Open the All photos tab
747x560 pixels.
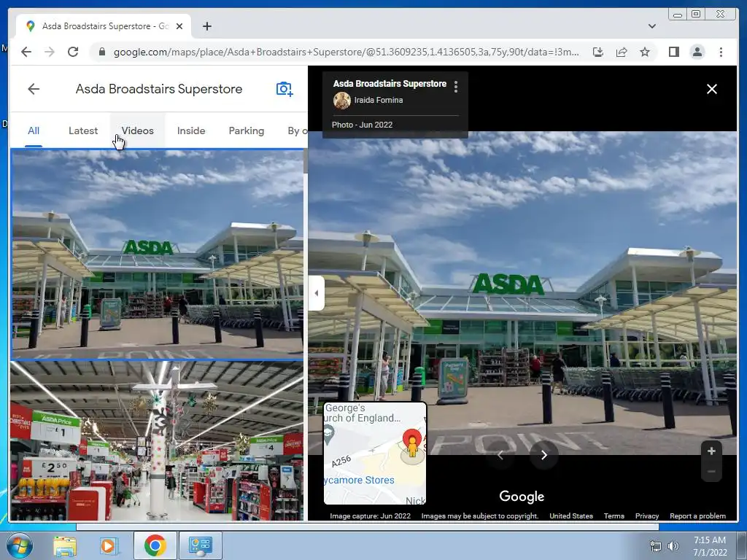(34, 131)
